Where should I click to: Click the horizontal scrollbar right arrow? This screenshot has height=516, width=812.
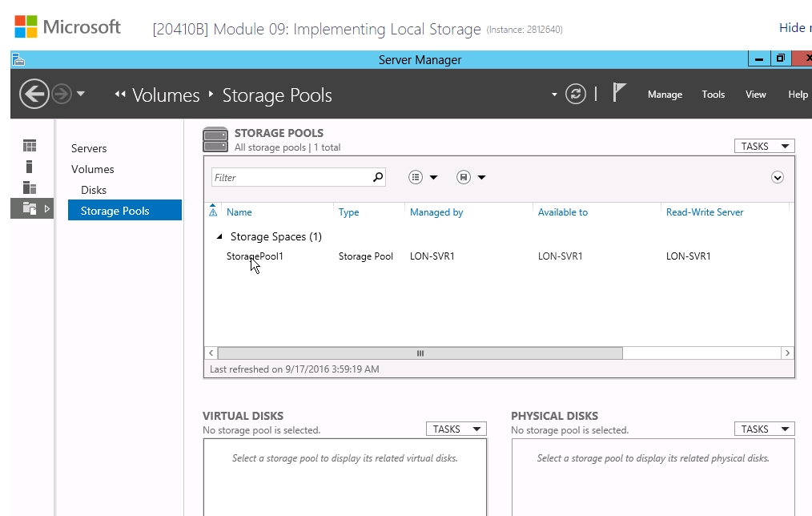[787, 353]
